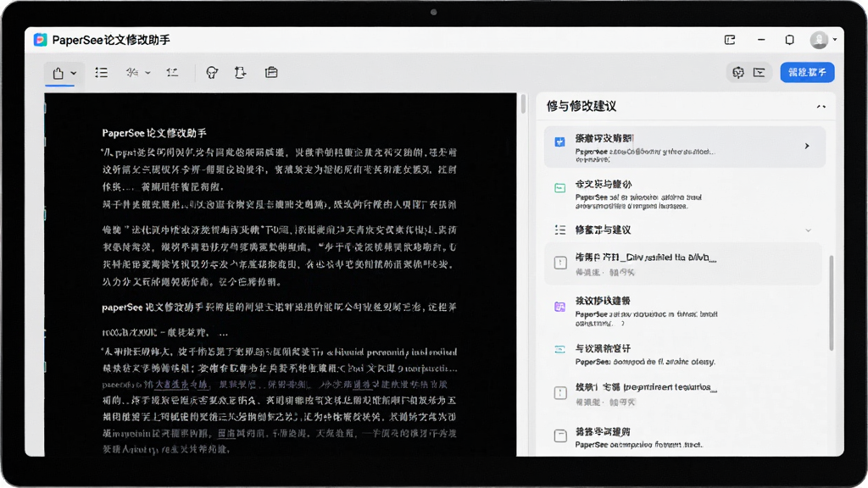Open the first highlighted suggestion card's right arrow
Viewport: 868px width, 488px height.
click(x=807, y=146)
